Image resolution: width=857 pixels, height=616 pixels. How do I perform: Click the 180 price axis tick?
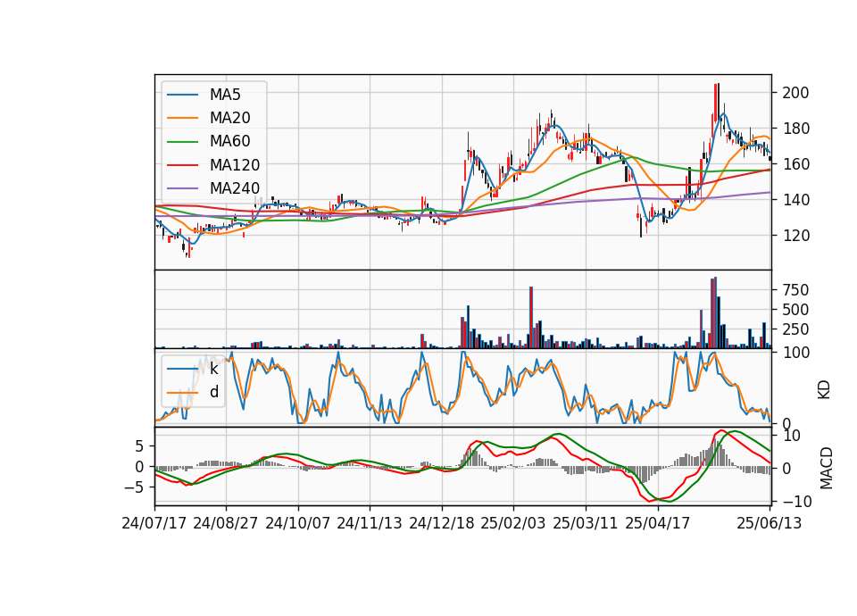(795, 129)
